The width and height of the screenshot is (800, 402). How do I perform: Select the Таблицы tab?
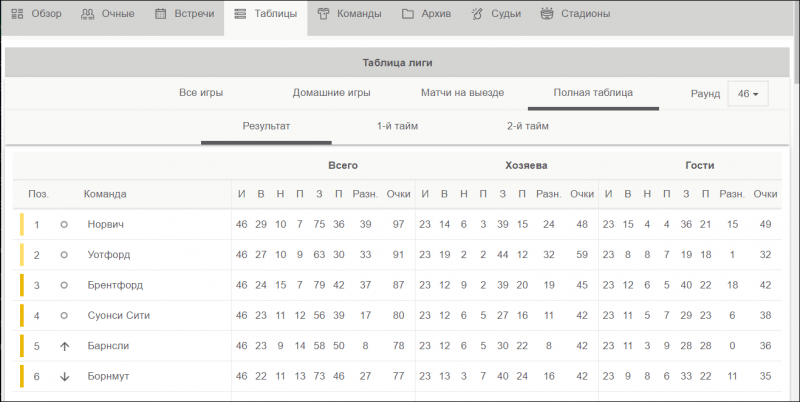[265, 18]
